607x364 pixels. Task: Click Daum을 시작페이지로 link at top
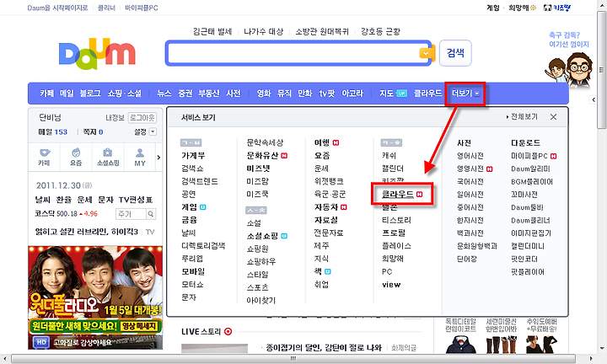tap(57, 8)
